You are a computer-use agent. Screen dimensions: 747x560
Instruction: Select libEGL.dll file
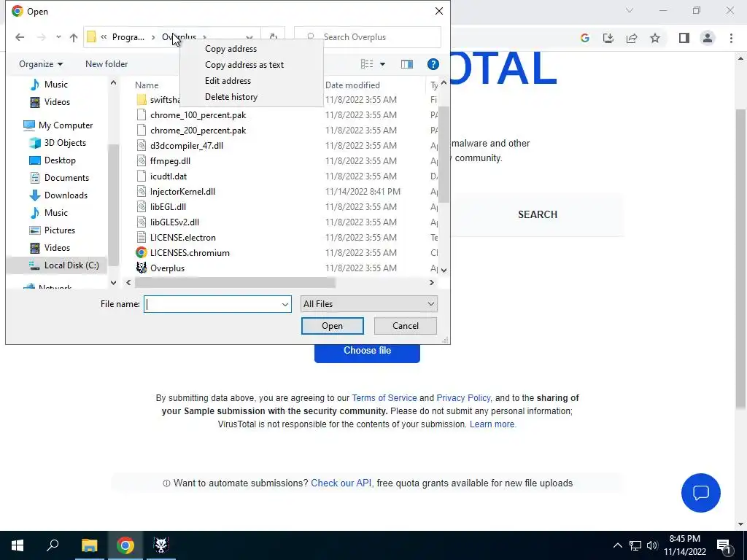168,206
